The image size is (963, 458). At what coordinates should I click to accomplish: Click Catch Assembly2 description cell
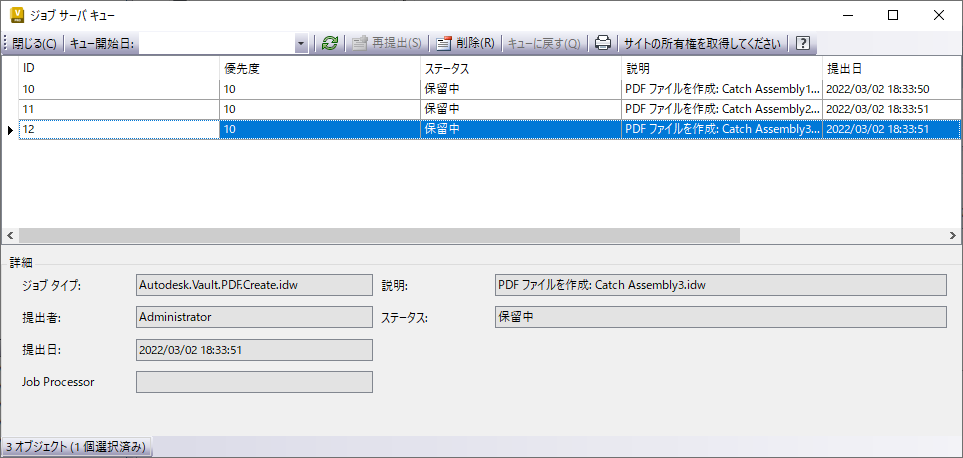[722, 109]
